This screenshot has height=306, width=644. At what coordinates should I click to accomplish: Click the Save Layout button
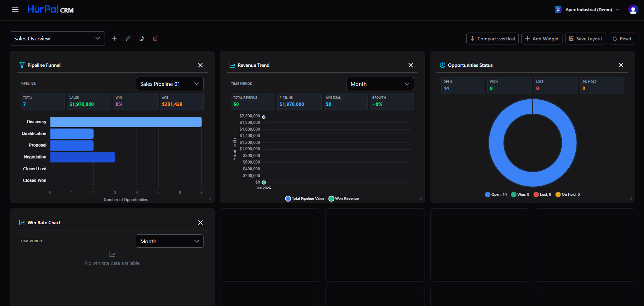point(586,39)
